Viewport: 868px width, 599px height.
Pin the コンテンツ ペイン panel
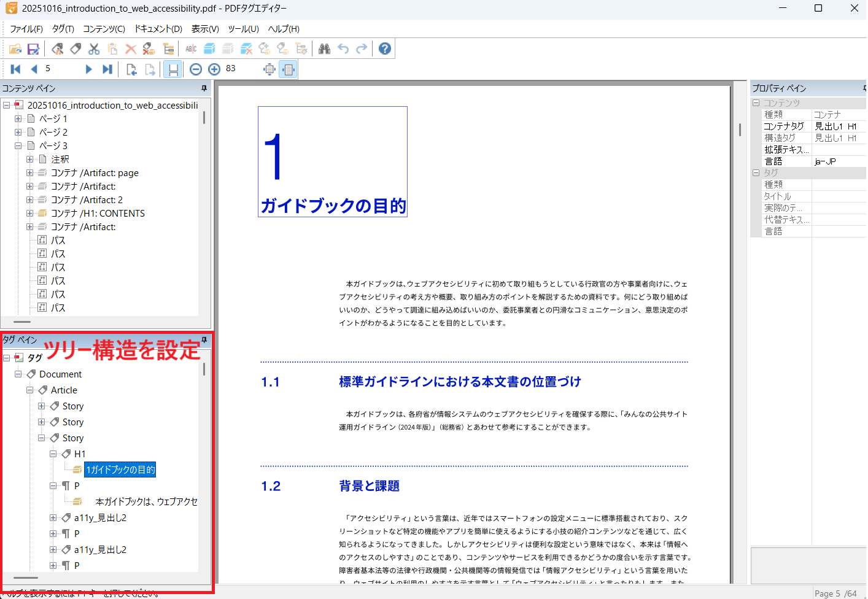[x=204, y=88]
